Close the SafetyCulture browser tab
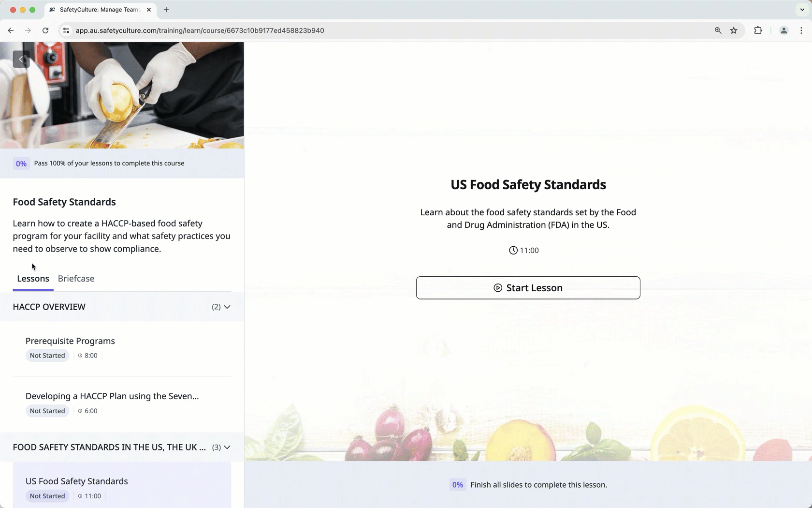 coord(149,10)
